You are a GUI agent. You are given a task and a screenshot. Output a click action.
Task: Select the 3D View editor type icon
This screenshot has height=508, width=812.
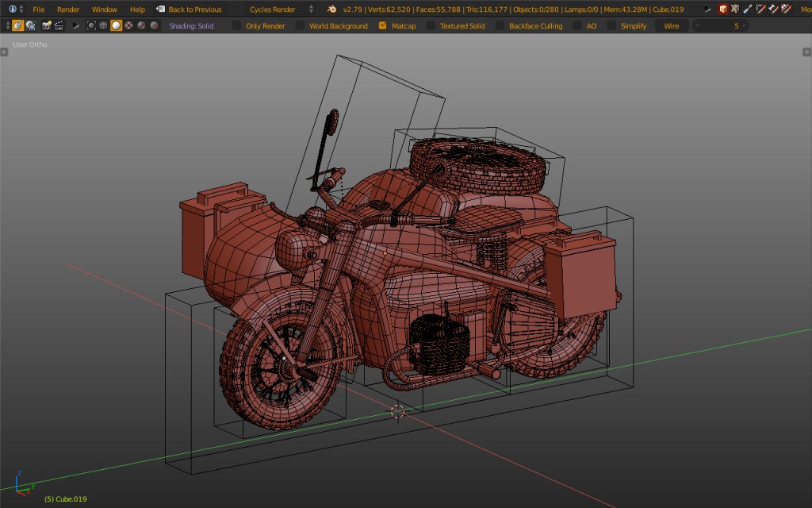(17, 25)
